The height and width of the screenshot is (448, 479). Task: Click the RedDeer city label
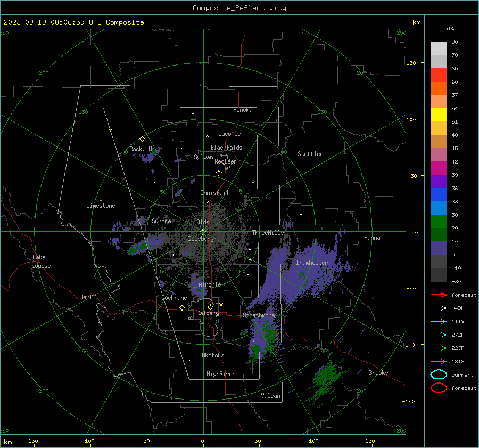click(226, 161)
